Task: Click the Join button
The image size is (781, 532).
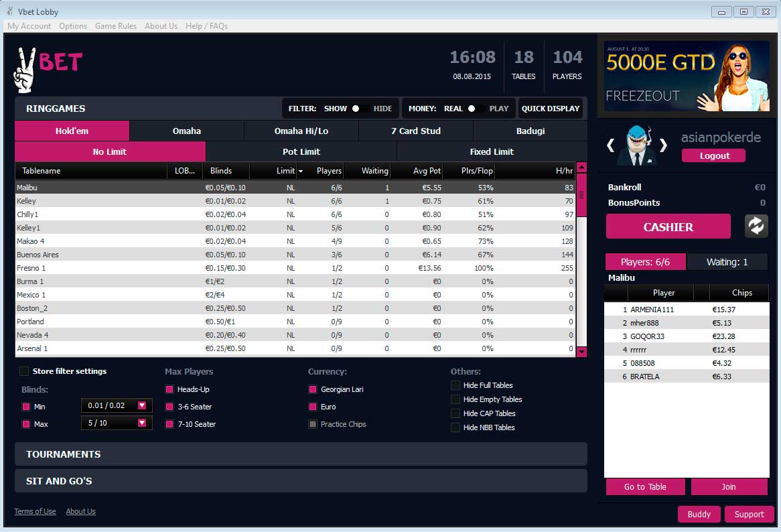Action: 729,486
